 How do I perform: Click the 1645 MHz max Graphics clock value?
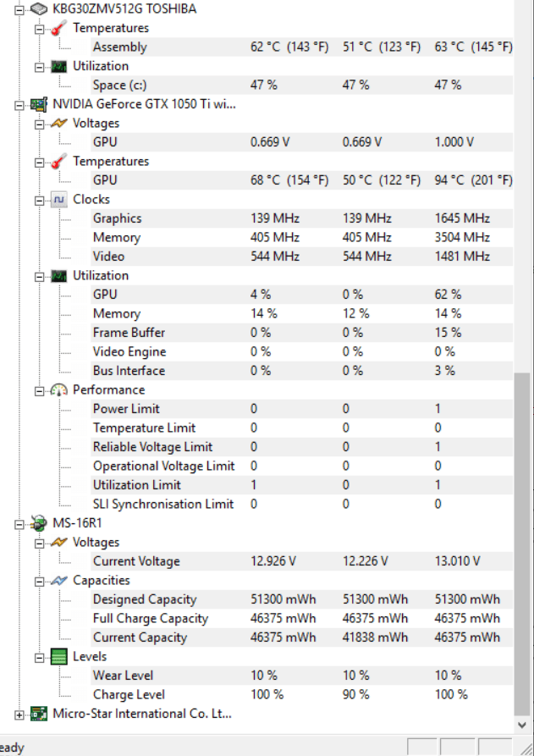point(462,218)
